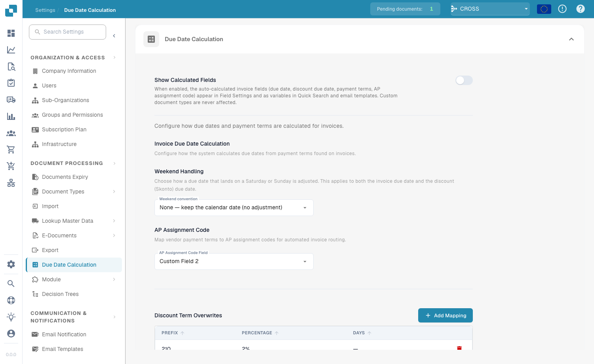
Task: Open the clipboard checkmark icon in left rail
Action: 11,83
